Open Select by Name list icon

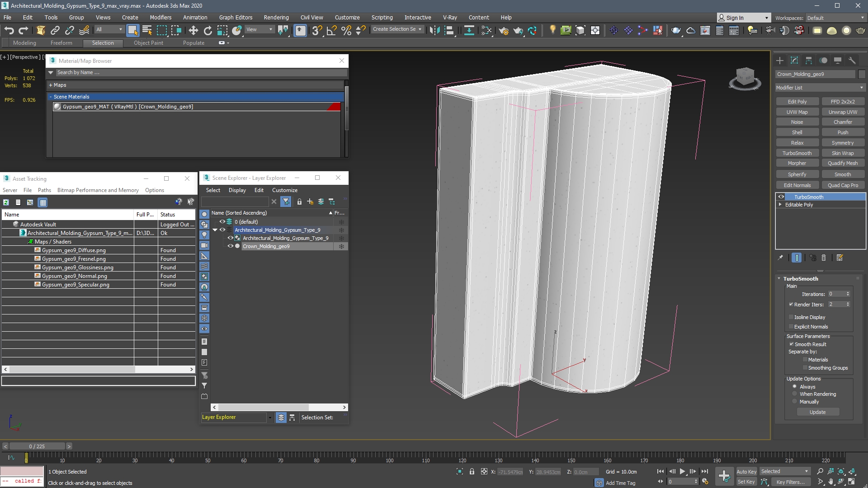[x=147, y=30]
